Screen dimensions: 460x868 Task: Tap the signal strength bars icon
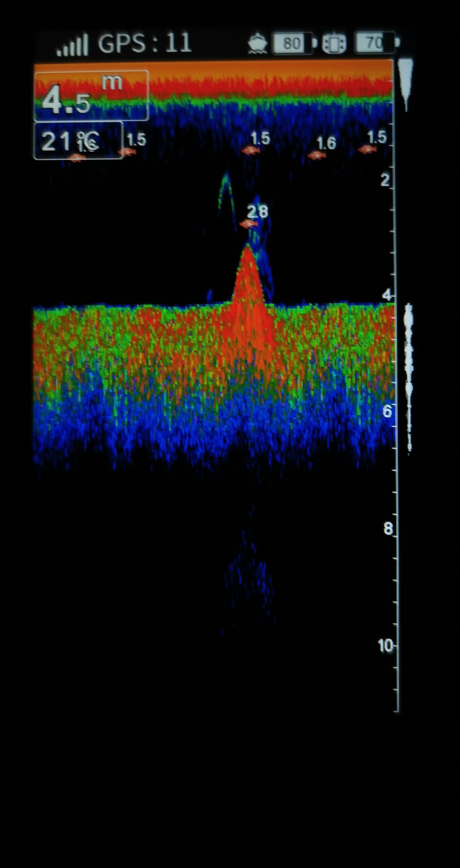pos(73,45)
